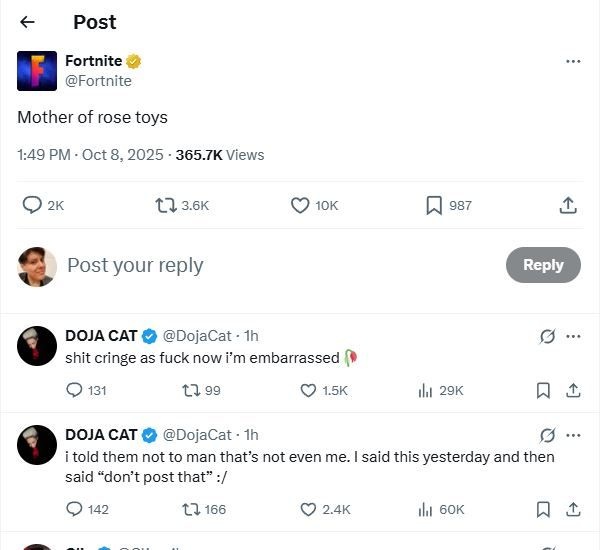Click the Grok icon on first Doja Cat reply
Viewport: 608px width, 550px height.
tap(547, 336)
